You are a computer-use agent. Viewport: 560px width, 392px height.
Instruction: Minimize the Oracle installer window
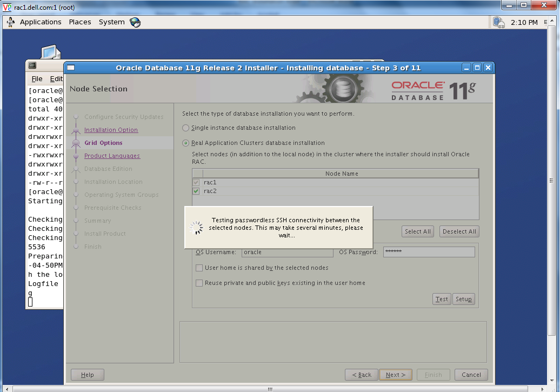pos(466,68)
